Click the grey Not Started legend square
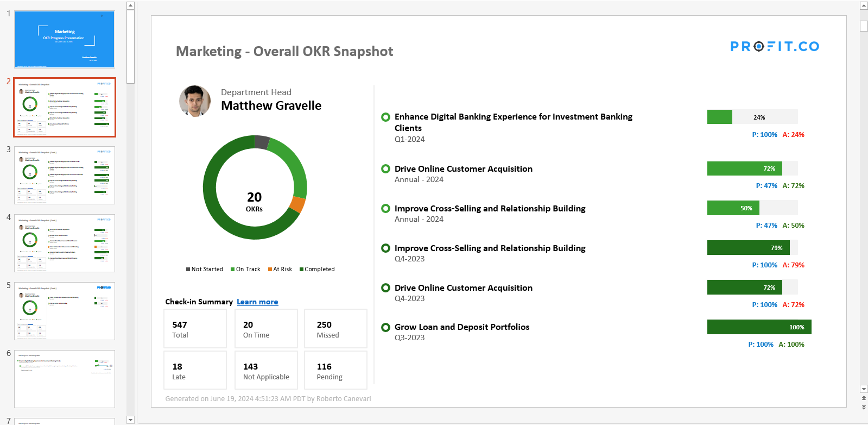Image resolution: width=868 pixels, height=425 pixels. click(188, 270)
